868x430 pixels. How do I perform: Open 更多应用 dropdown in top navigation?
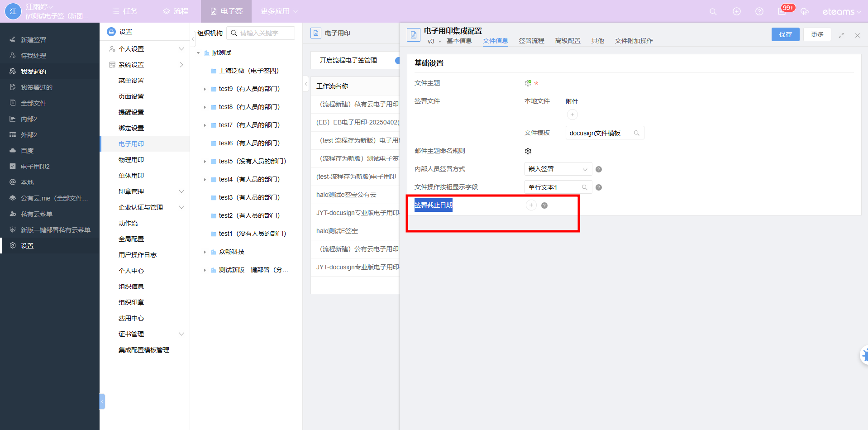279,11
